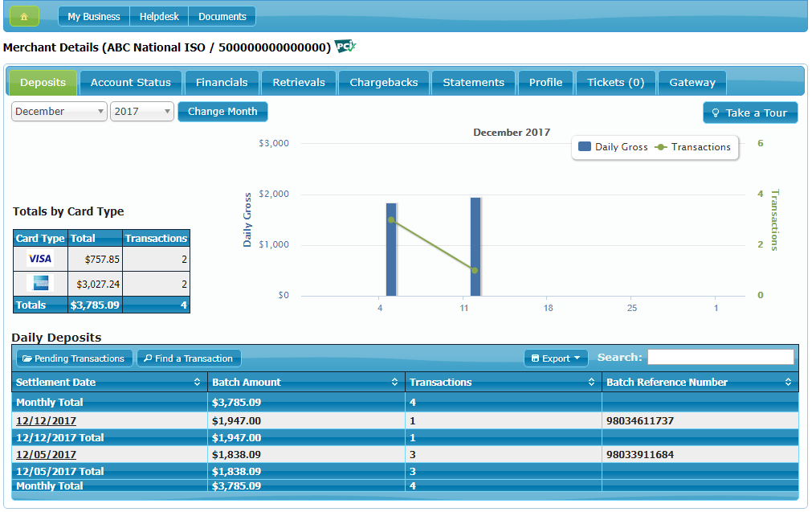Image resolution: width=812 pixels, height=512 pixels.
Task: Sort Batch Reference Number column arrows
Action: pyautogui.click(x=788, y=382)
